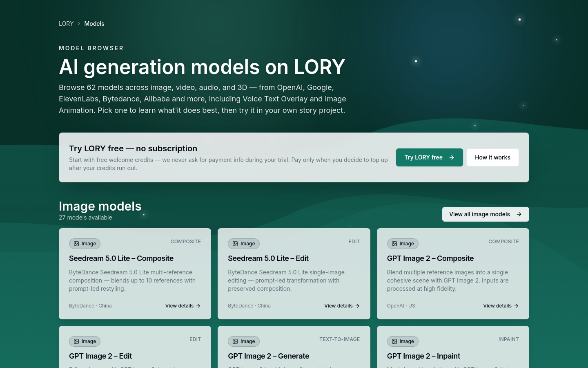View details for Seedream 5.0 Lite – Edit
Screen dimensions: 588x368
click(x=342, y=306)
